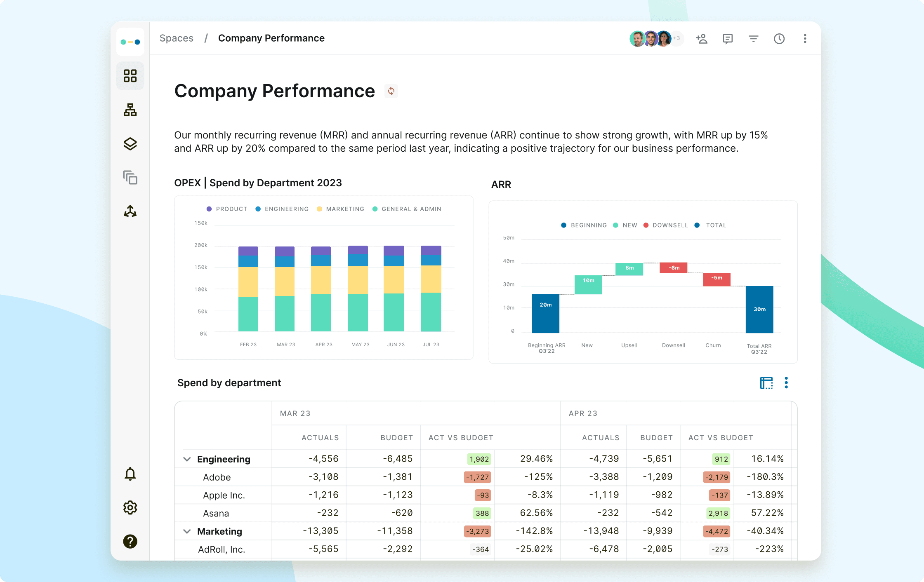Viewport: 924px width, 582px height.
Task: Open the history clock icon
Action: 779,39
